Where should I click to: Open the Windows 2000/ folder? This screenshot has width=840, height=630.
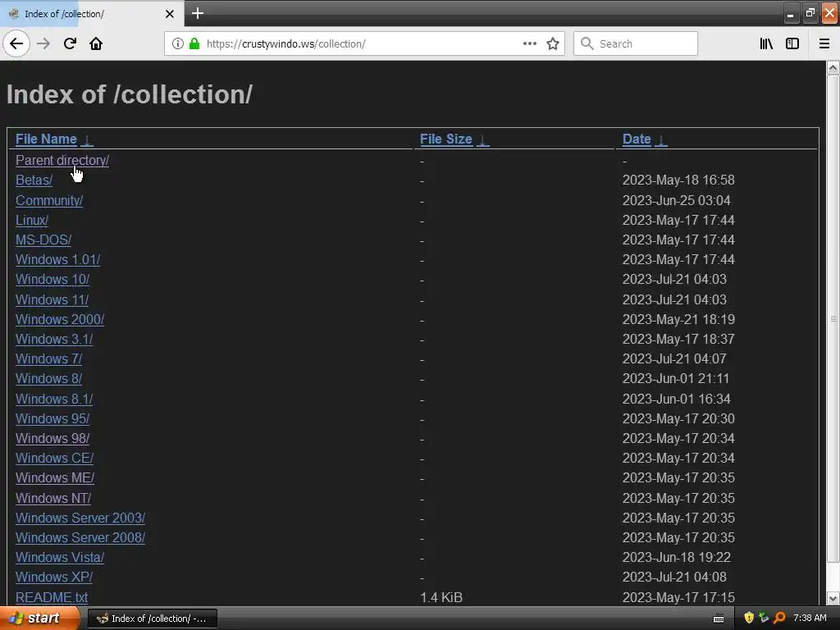click(x=60, y=319)
